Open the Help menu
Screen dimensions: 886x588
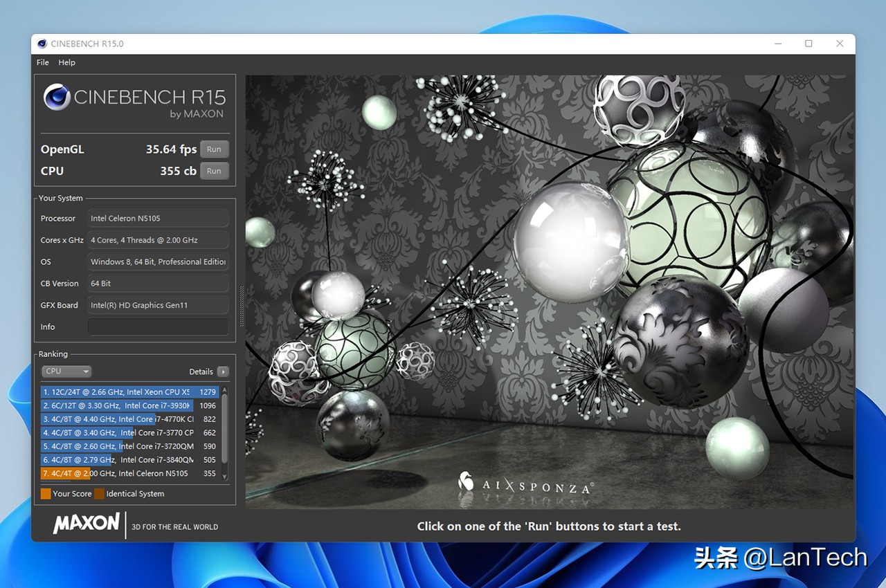pyautogui.click(x=67, y=62)
